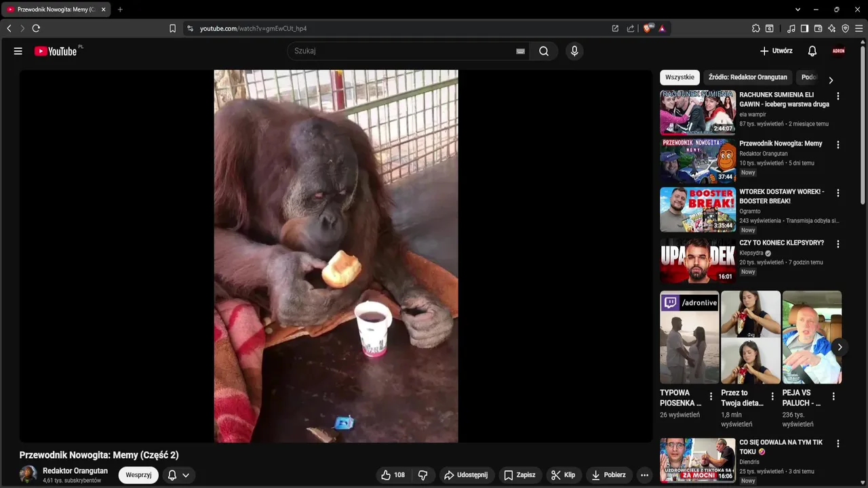This screenshot has height=488, width=868.
Task: Open the tab search dropdown arrow
Action: pyautogui.click(x=797, y=9)
